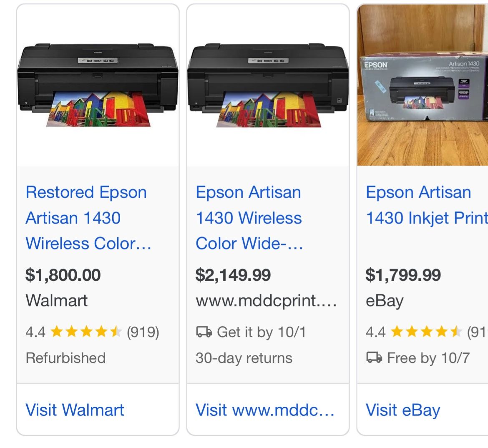Open Epson Artisan 1430 Wireless Color Wide title

coord(249,218)
